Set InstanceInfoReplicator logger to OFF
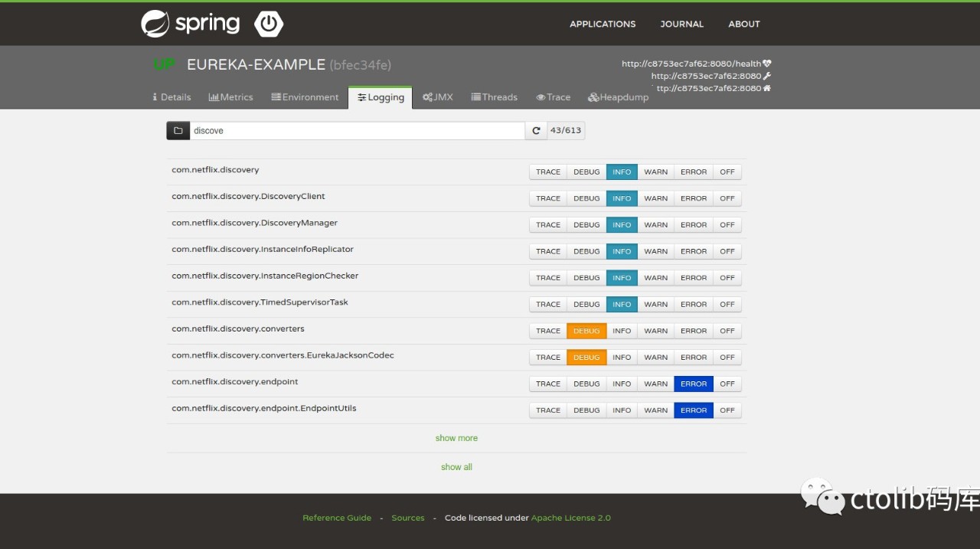Image resolution: width=980 pixels, height=549 pixels. 727,251
